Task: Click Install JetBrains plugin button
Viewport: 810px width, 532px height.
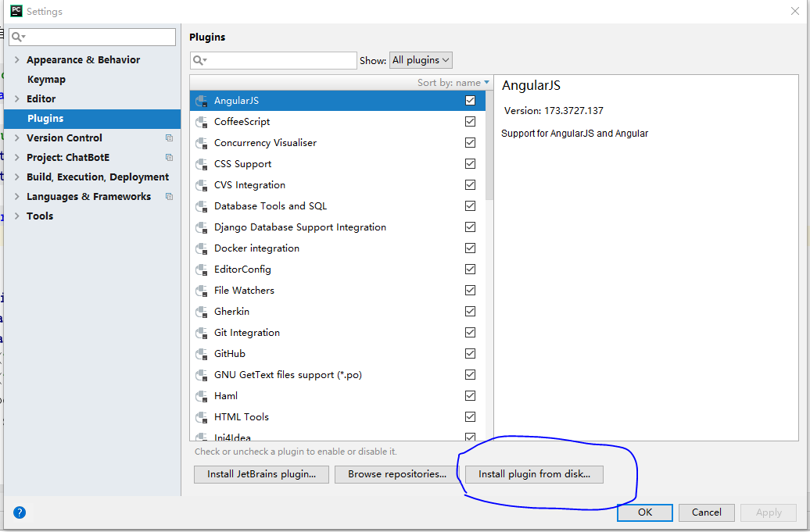Action: point(261,474)
